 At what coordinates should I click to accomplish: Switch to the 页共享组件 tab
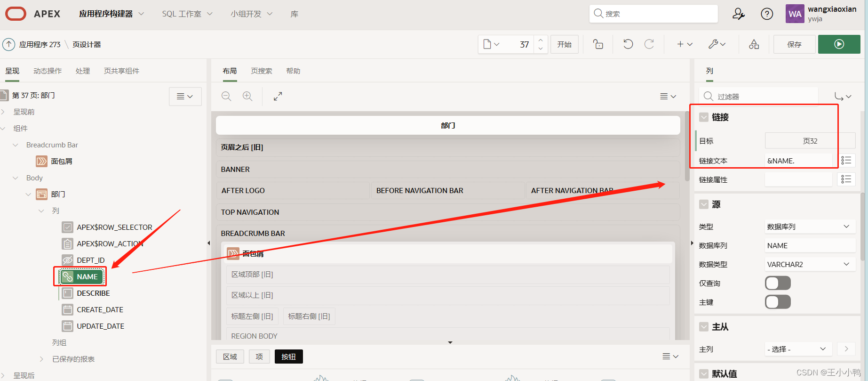coord(121,71)
